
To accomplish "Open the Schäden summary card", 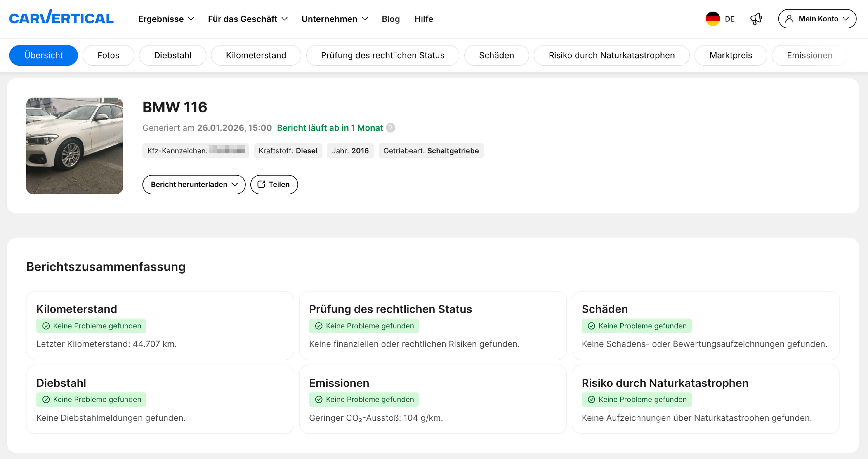I will click(x=705, y=326).
